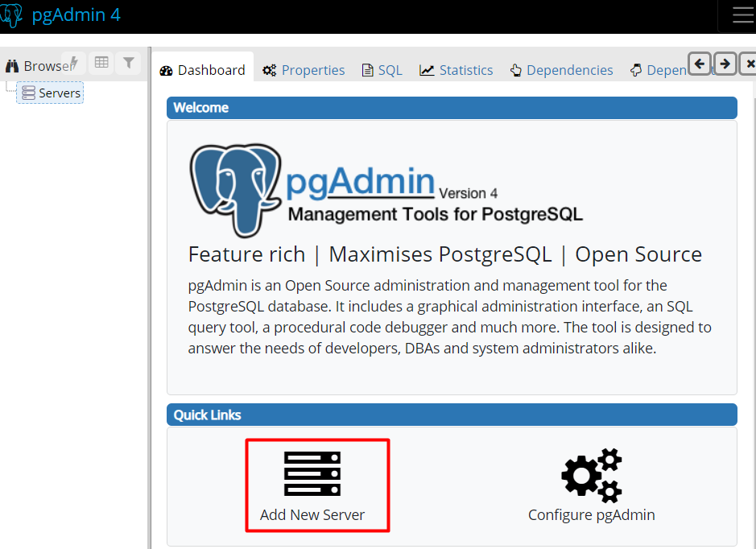Click the pgAdmin elephant logo in header
The width and height of the screenshot is (756, 549).
[11, 15]
